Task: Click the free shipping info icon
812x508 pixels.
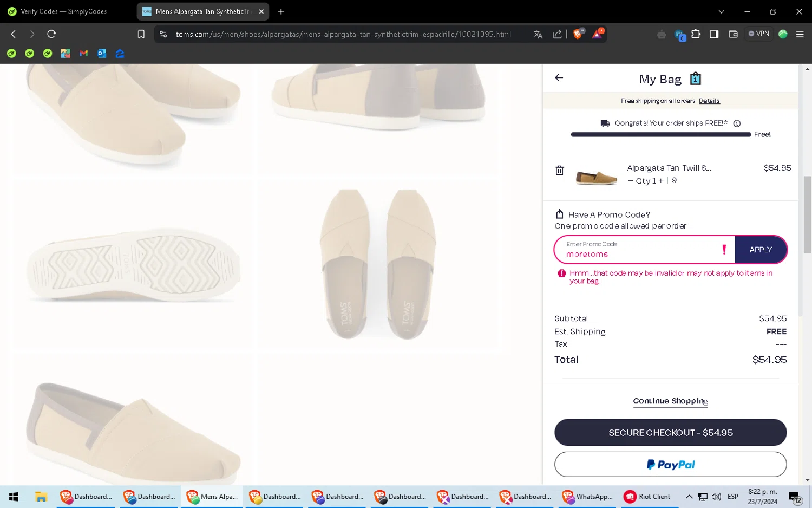Action: tap(737, 123)
